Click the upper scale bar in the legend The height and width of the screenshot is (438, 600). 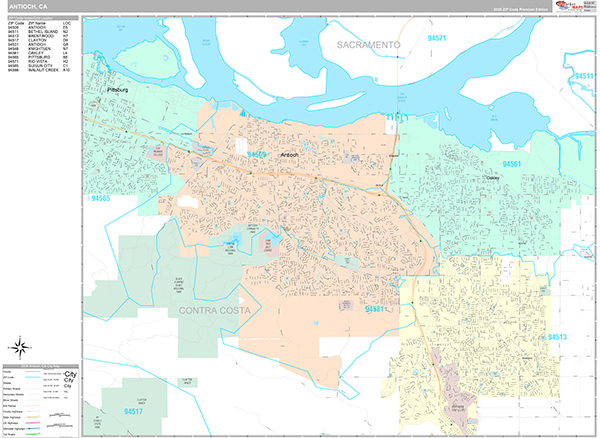click(60, 415)
